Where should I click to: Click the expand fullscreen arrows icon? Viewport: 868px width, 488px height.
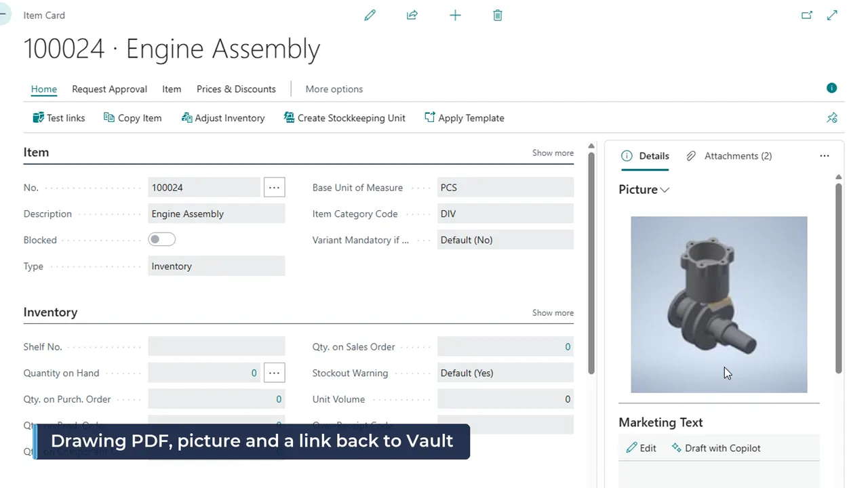click(832, 15)
